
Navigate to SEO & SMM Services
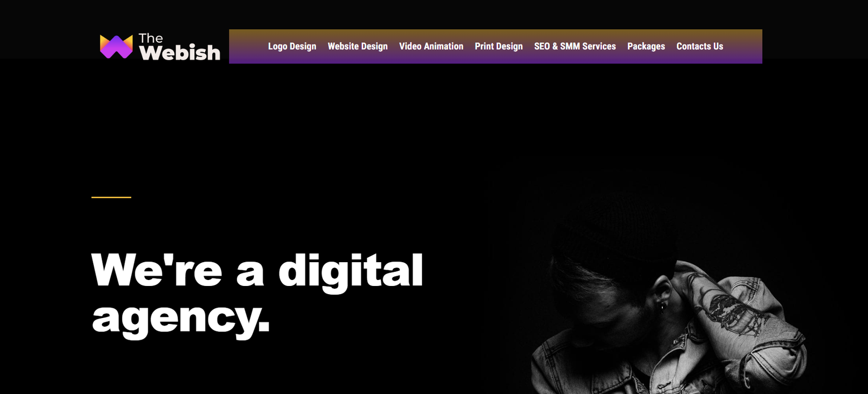point(575,46)
